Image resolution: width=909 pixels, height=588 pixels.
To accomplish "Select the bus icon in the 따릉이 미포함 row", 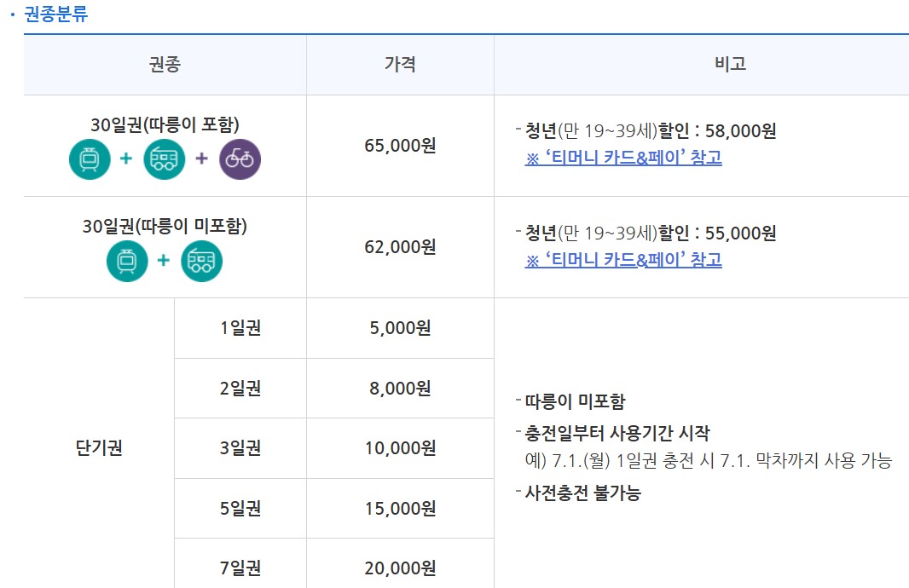I will (201, 261).
